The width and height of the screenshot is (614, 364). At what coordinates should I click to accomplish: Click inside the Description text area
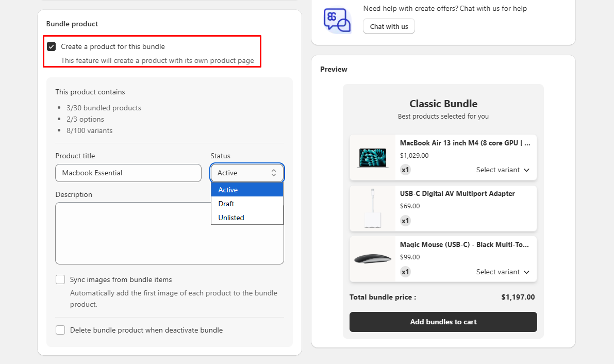pyautogui.click(x=170, y=233)
